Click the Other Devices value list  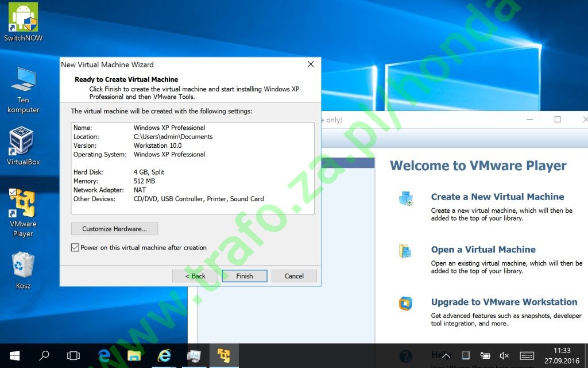tap(199, 198)
